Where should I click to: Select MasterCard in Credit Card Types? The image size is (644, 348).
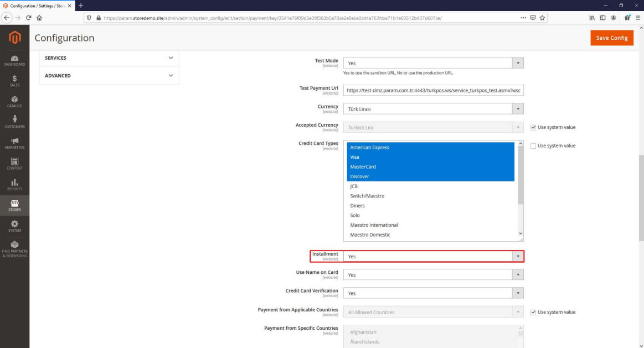(430, 167)
